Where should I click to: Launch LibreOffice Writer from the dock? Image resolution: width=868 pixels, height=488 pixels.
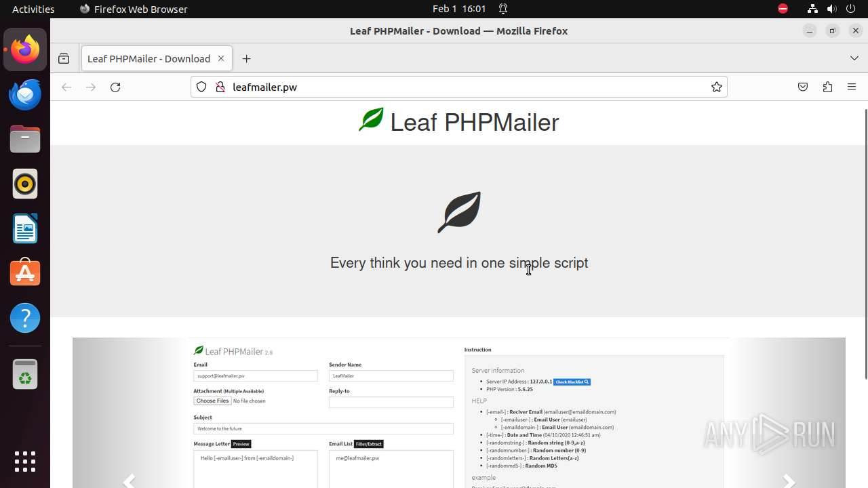(25, 228)
